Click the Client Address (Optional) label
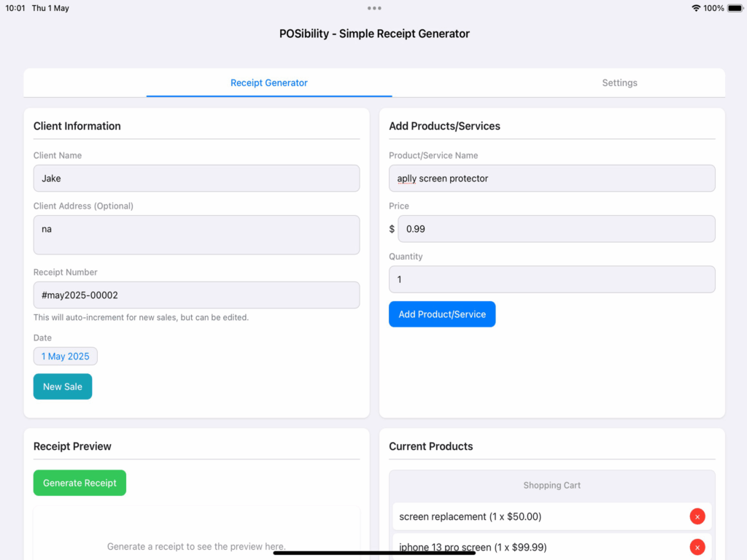 click(83, 206)
